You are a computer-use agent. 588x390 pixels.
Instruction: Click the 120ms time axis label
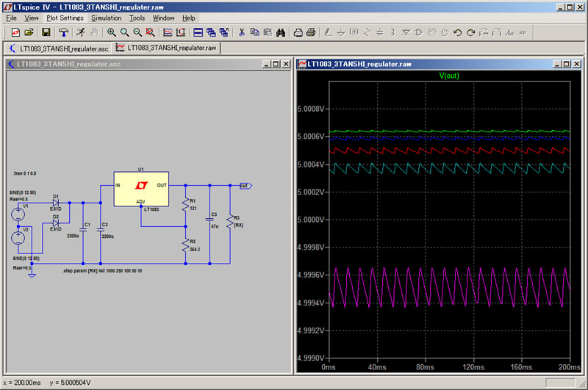[473, 367]
